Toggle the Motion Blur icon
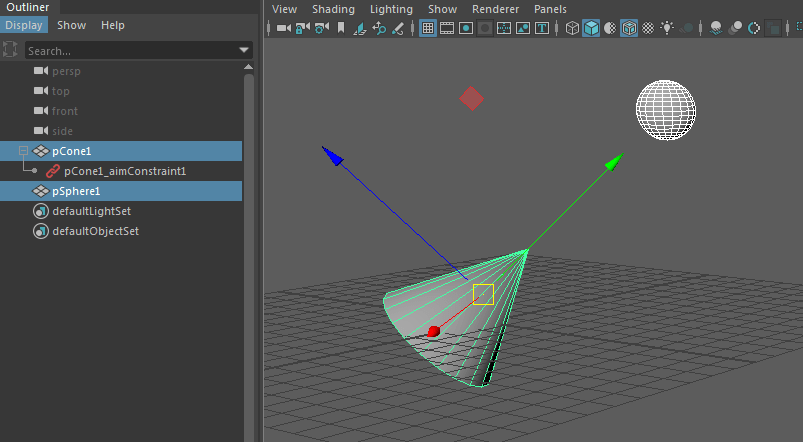 click(x=735, y=28)
